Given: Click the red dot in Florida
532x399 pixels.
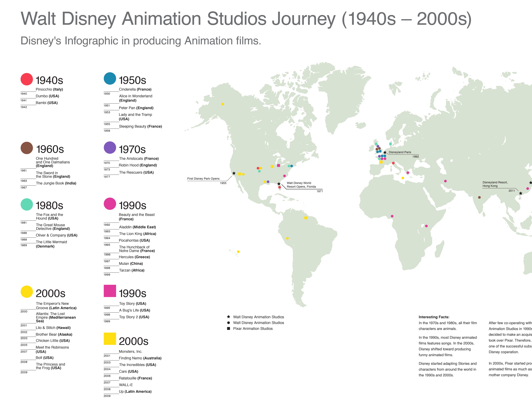Looking at the screenshot, I should [280, 187].
